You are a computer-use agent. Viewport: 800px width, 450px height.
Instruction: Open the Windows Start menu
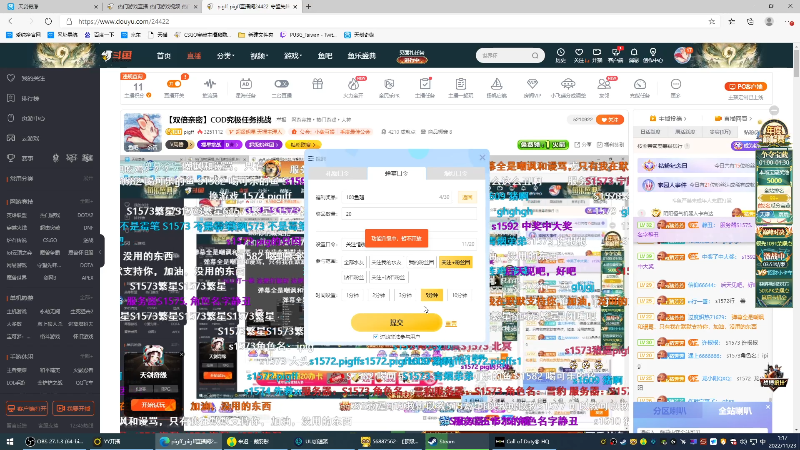point(10,441)
